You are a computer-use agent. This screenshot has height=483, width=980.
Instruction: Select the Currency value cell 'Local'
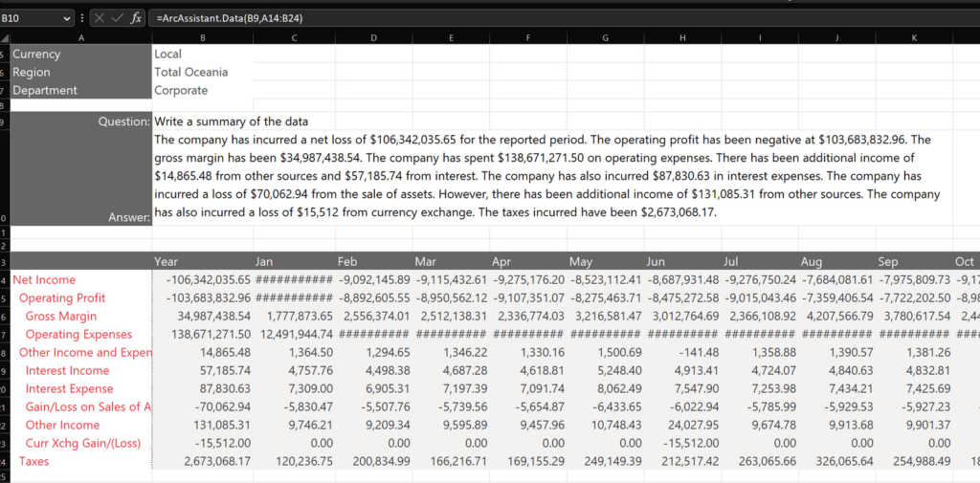[202, 54]
